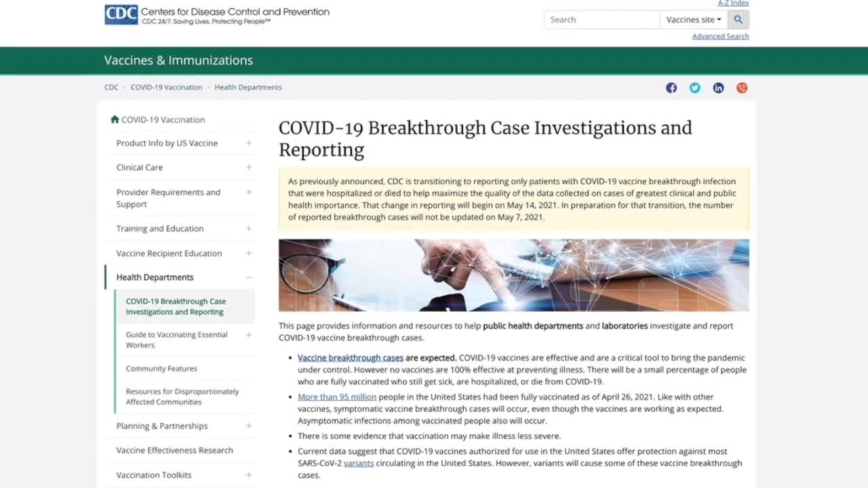Open the Vaccines site search scope dropdown
Screen dimensions: 868x488
pos(694,20)
